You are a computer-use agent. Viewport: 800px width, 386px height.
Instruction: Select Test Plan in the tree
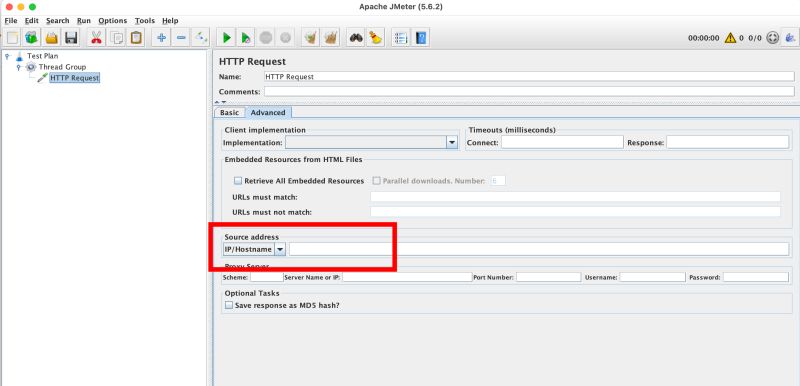coord(43,56)
